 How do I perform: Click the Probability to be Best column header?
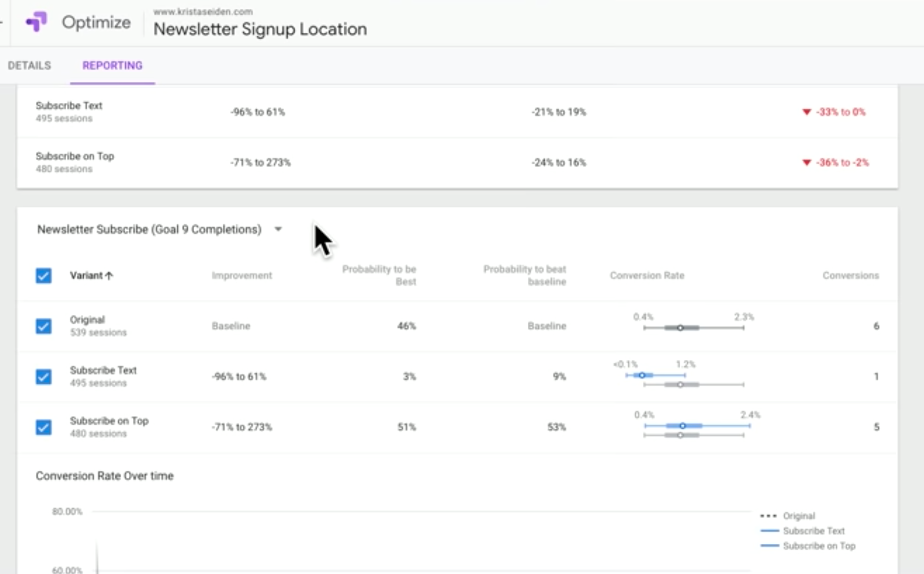click(x=379, y=275)
